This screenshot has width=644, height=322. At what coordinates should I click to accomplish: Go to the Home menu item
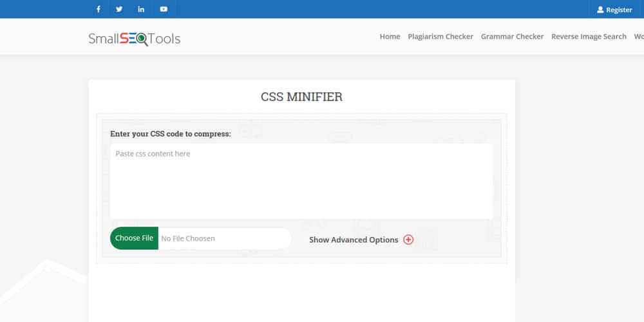click(x=390, y=37)
